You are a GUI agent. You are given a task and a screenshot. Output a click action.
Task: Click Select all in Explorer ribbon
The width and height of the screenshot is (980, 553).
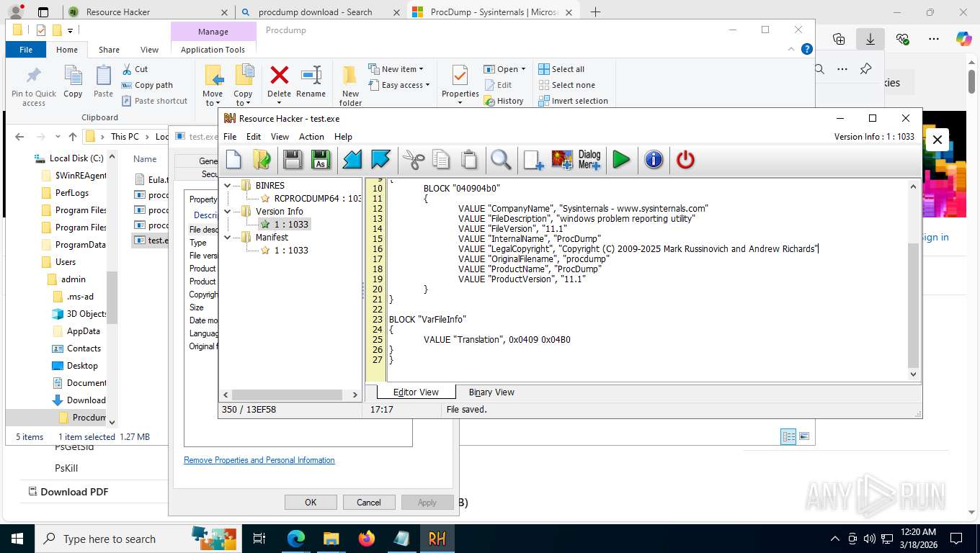[561, 69]
